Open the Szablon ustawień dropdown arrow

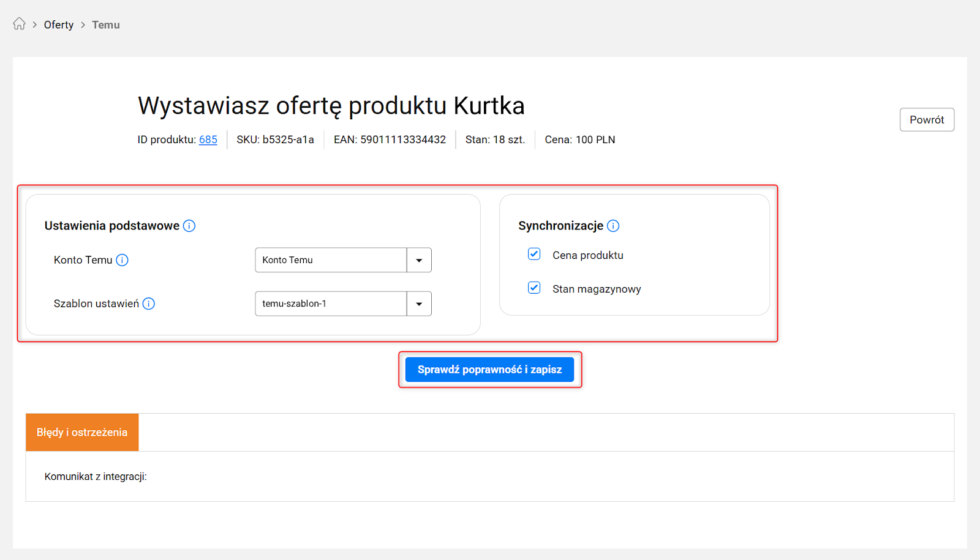(x=419, y=304)
